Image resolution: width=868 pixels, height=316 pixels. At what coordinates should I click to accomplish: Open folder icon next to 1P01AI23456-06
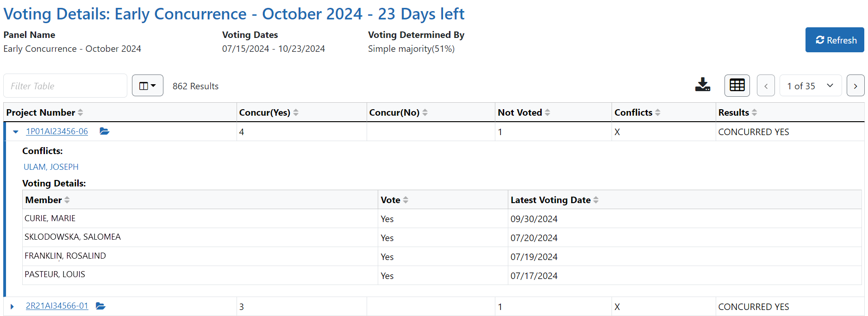pos(105,131)
